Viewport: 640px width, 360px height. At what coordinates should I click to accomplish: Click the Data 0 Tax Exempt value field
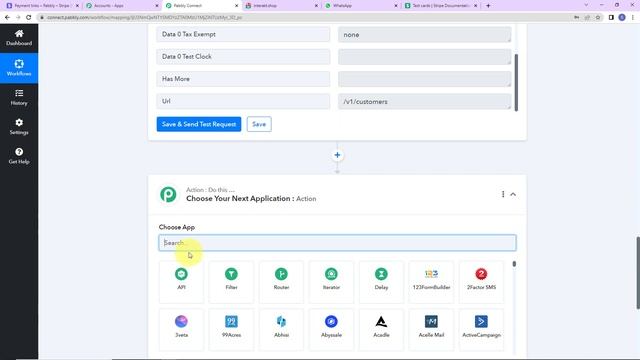click(x=424, y=35)
